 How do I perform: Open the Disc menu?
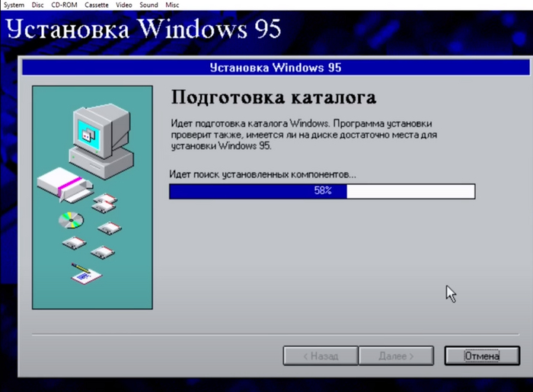click(x=38, y=5)
